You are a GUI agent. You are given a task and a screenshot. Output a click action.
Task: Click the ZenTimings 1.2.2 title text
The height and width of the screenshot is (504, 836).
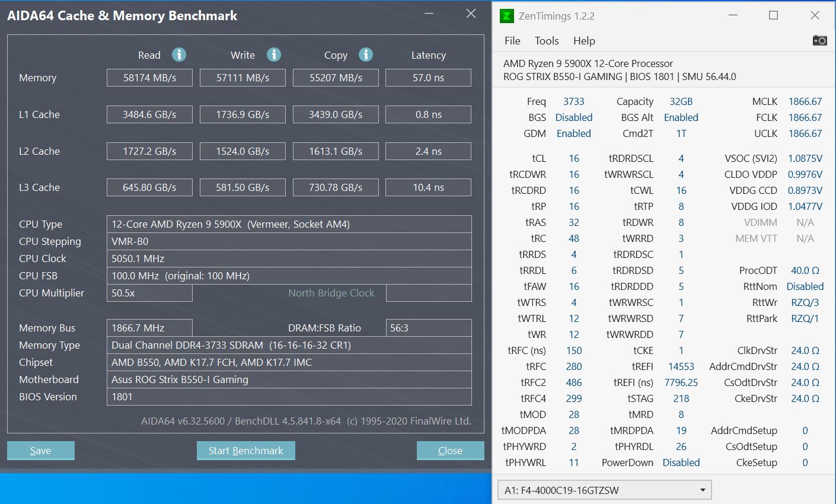(x=557, y=16)
